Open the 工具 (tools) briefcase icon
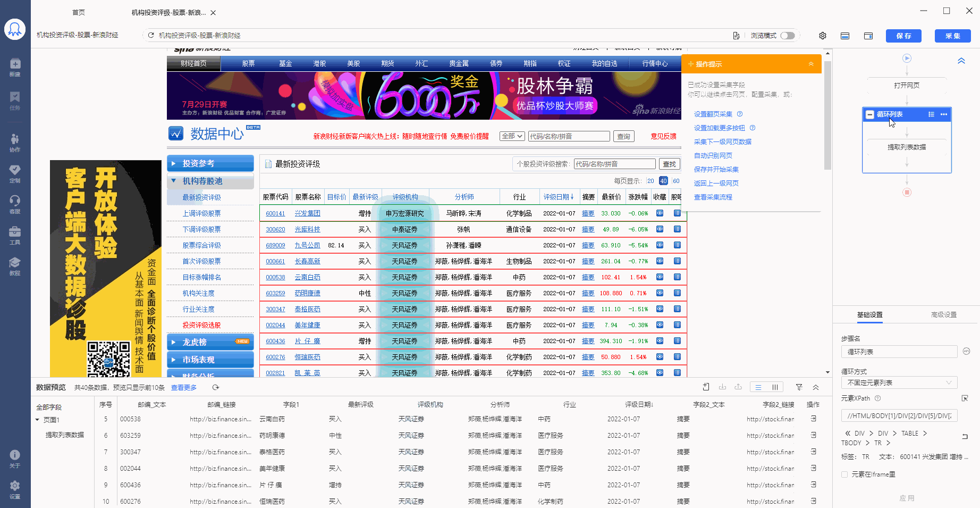The image size is (980, 508). coord(15,235)
